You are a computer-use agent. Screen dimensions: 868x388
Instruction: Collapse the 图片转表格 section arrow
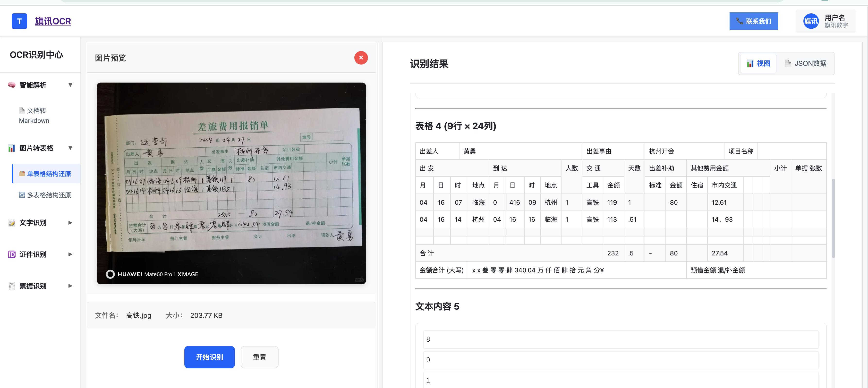coord(70,148)
